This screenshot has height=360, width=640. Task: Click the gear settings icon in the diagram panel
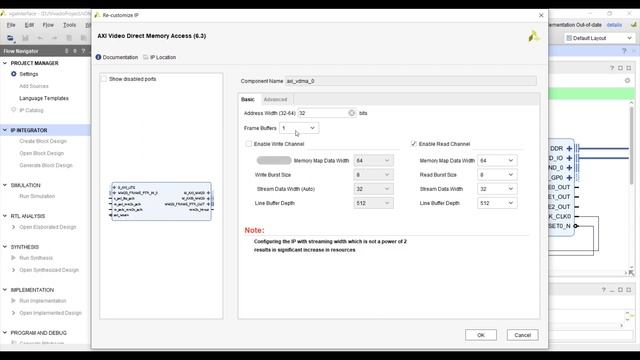[x=627, y=80]
